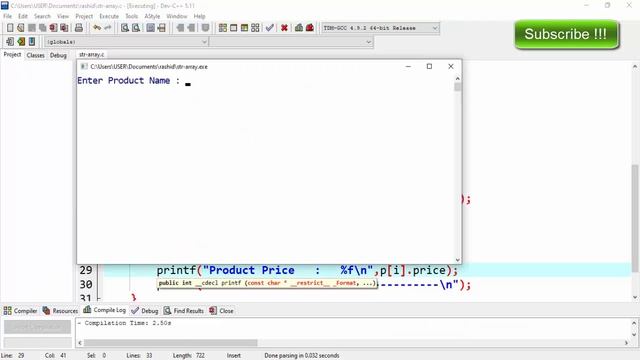This screenshot has height=360, width=640.
Task: Click the Indent toolbar icon
Action: (x=180, y=28)
